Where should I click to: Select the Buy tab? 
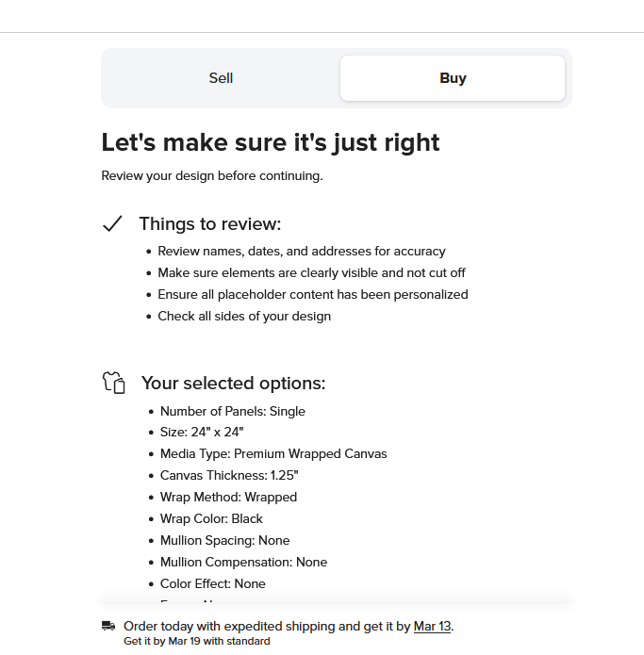tap(453, 78)
